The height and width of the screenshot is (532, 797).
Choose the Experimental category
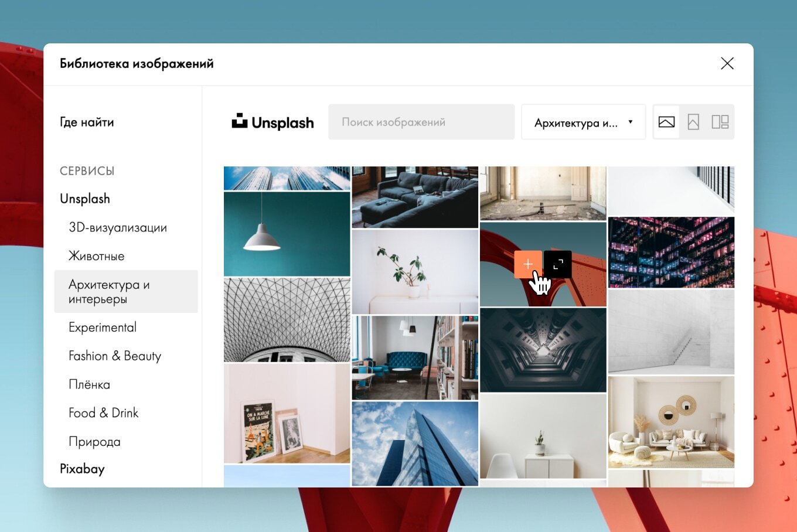(x=103, y=327)
